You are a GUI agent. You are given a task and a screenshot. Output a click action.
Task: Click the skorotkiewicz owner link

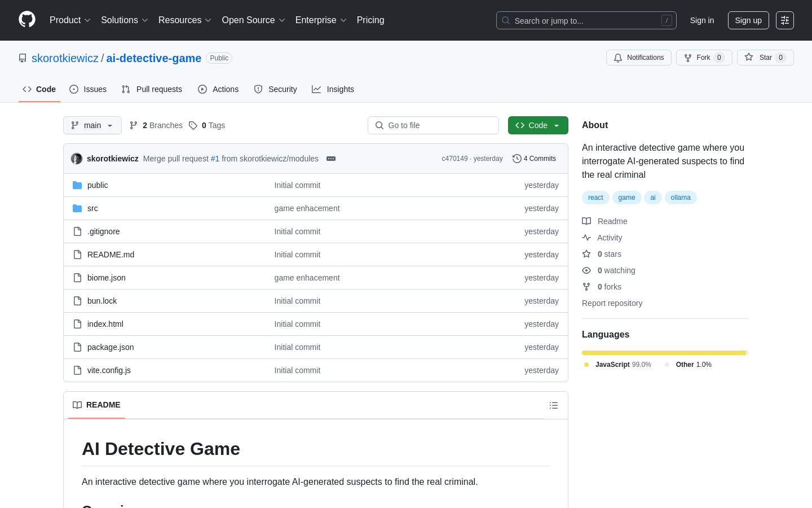(x=65, y=58)
